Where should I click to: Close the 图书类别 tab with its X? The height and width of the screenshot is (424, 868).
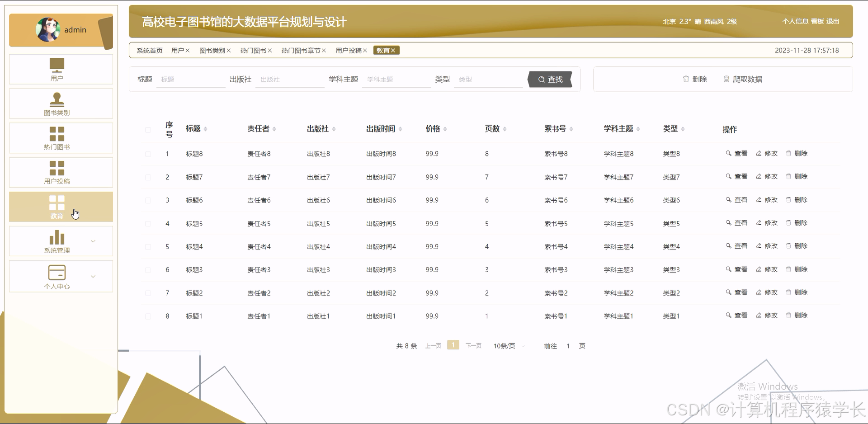click(x=229, y=51)
